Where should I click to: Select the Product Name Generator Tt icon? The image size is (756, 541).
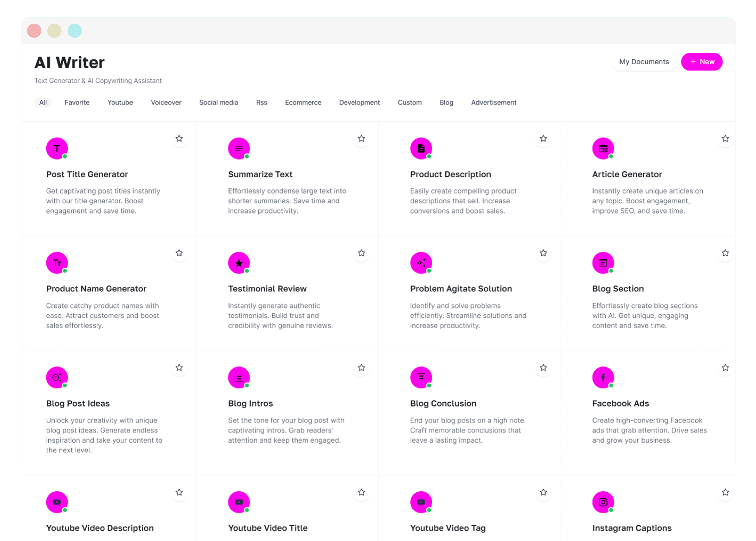(x=57, y=263)
